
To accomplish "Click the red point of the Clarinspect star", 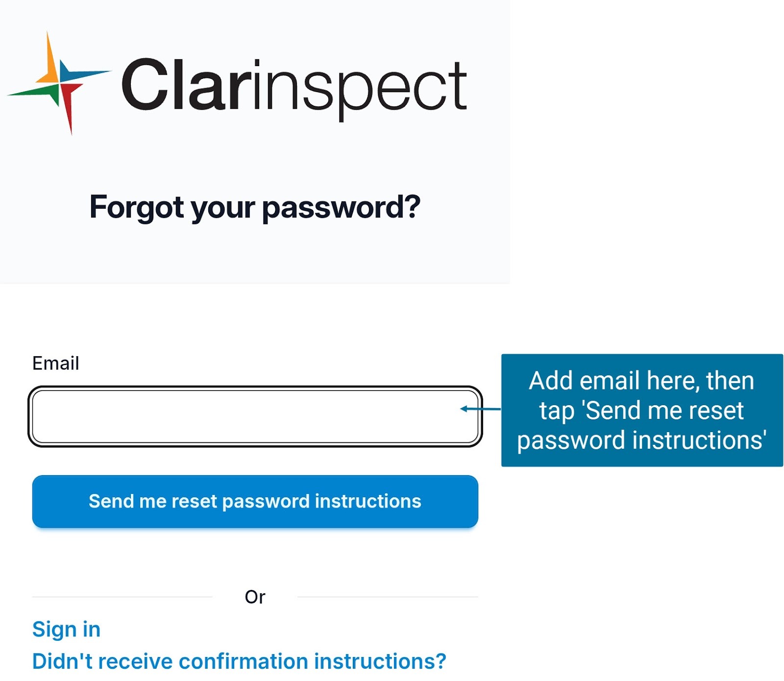I will click(x=69, y=105).
